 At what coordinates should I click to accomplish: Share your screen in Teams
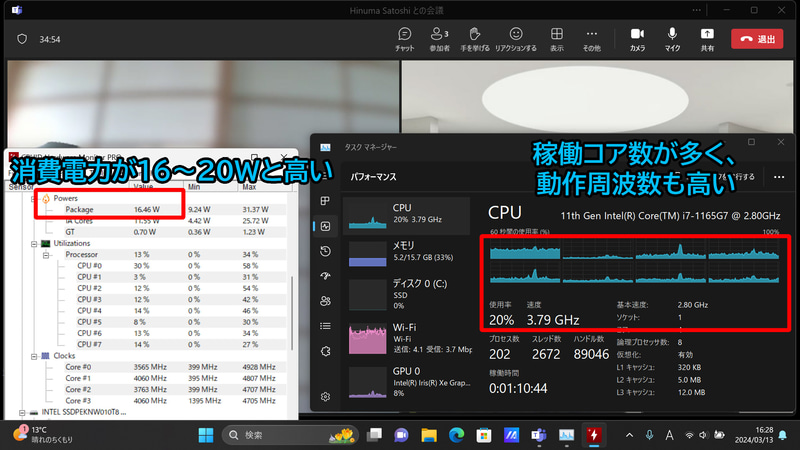[707, 39]
